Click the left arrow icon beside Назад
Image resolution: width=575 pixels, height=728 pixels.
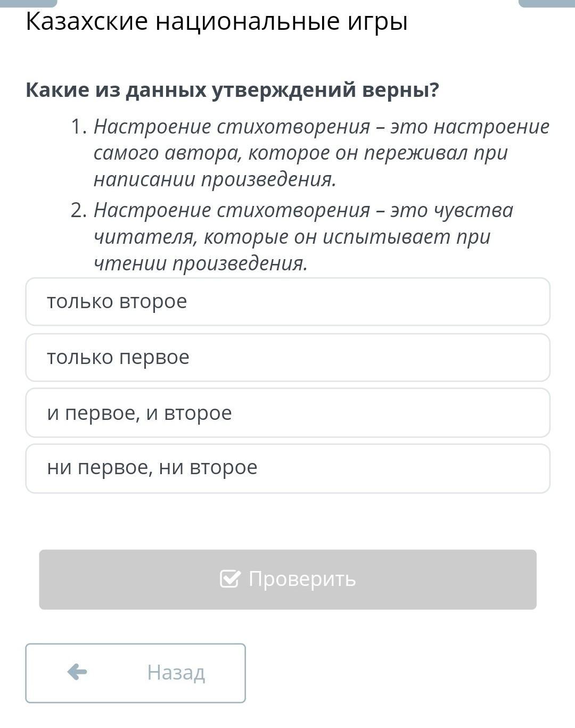pyautogui.click(x=77, y=672)
